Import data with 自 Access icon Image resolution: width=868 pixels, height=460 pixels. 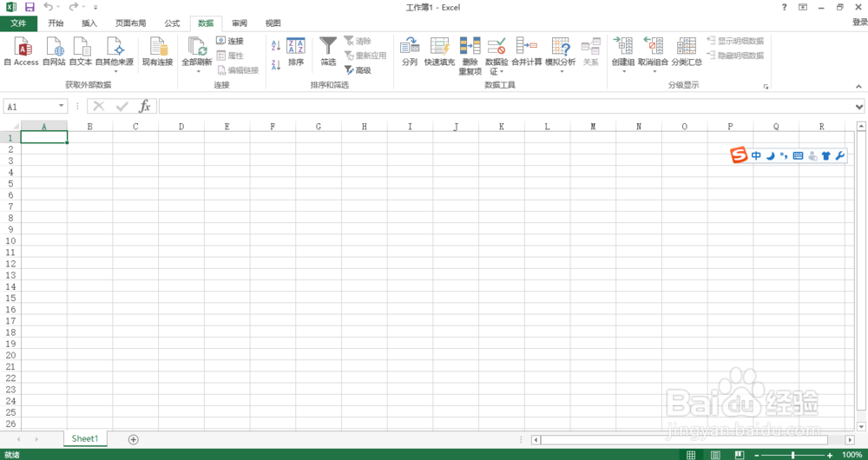[x=21, y=52]
